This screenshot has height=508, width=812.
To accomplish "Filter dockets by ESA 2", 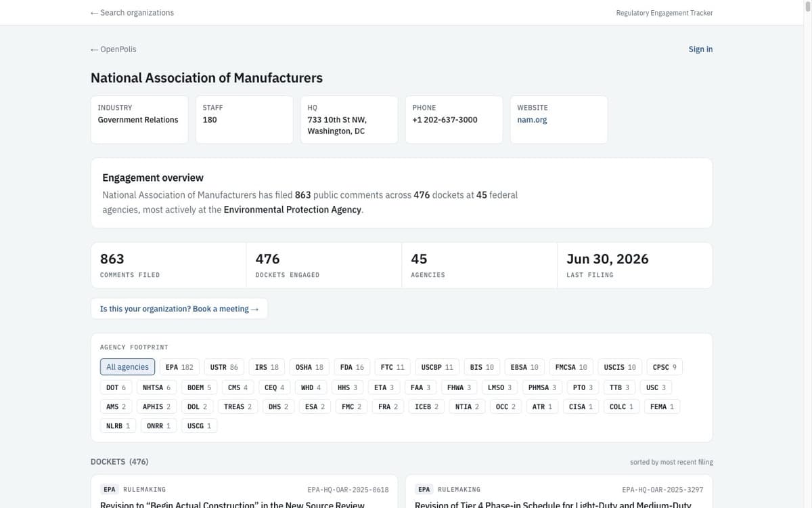I will (315, 406).
